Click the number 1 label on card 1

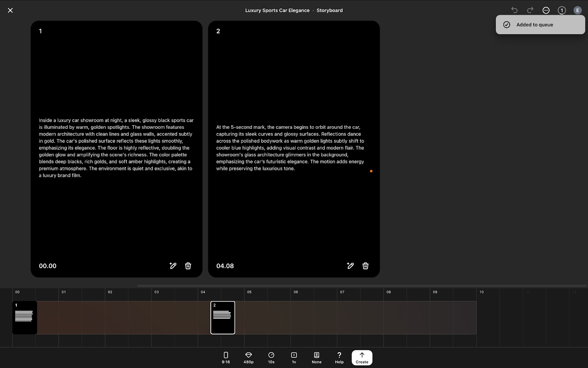(40, 31)
